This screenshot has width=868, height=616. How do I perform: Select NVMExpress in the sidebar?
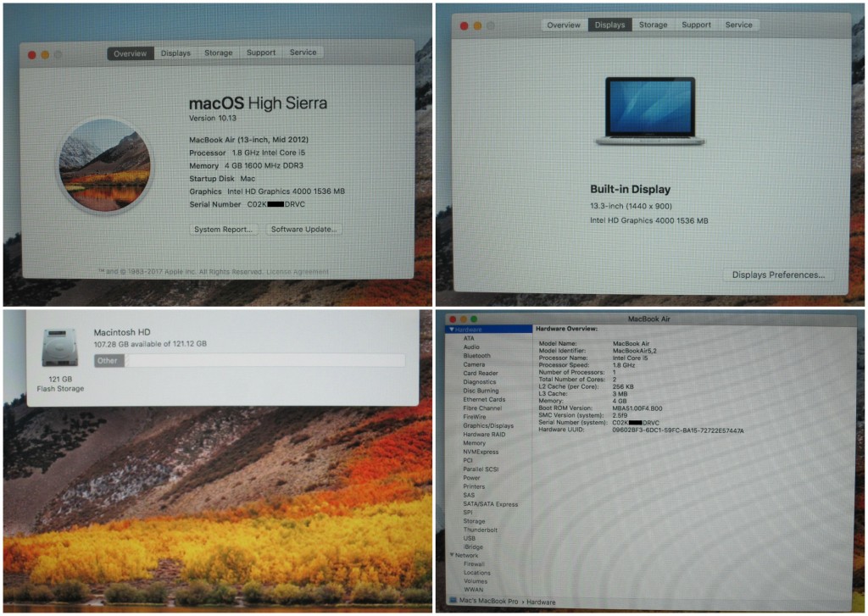(x=481, y=452)
